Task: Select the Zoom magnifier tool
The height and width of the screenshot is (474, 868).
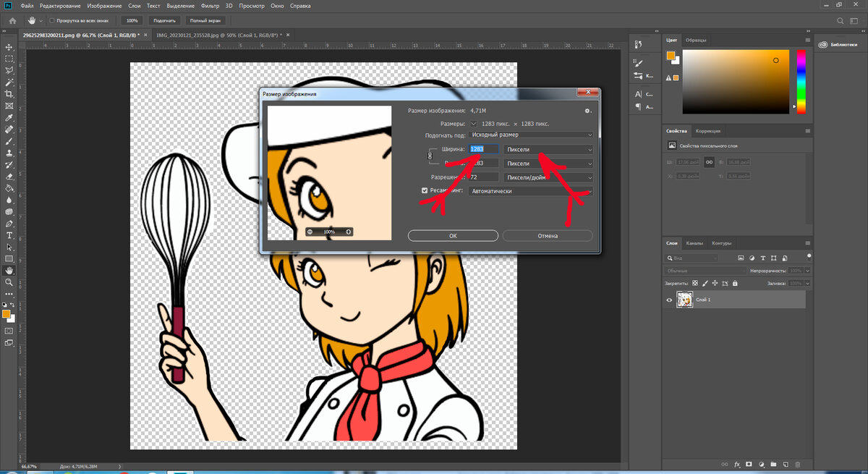Action: 9,282
